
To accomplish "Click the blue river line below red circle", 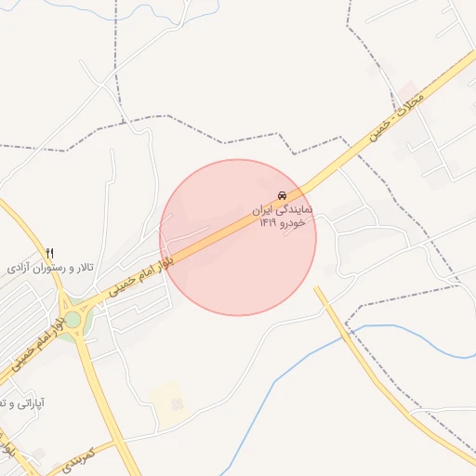I will (x=272, y=388).
